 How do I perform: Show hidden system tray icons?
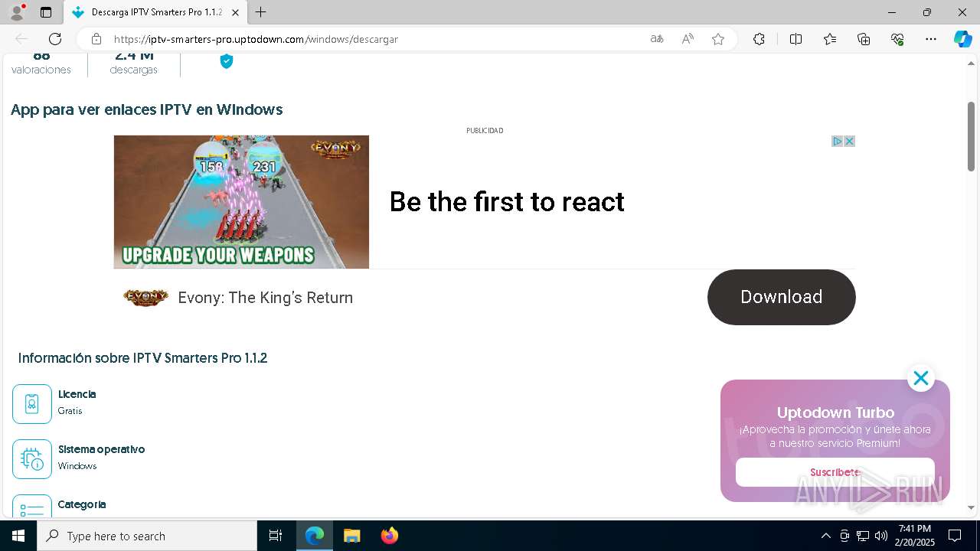coord(825,536)
